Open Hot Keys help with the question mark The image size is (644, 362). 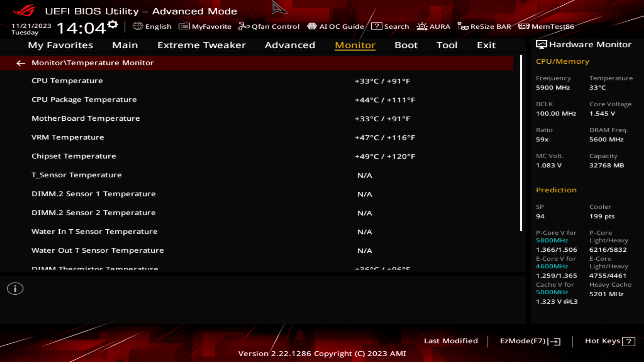[628, 341]
